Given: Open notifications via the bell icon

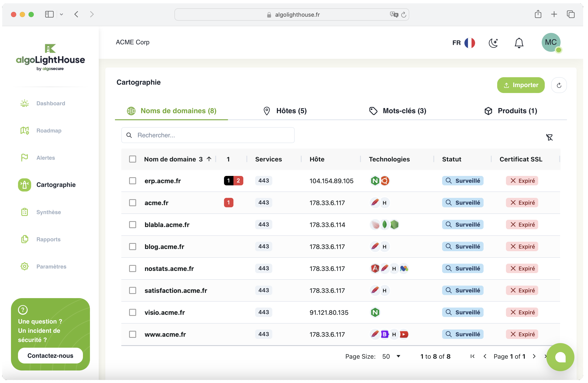Looking at the screenshot, I should tap(519, 43).
